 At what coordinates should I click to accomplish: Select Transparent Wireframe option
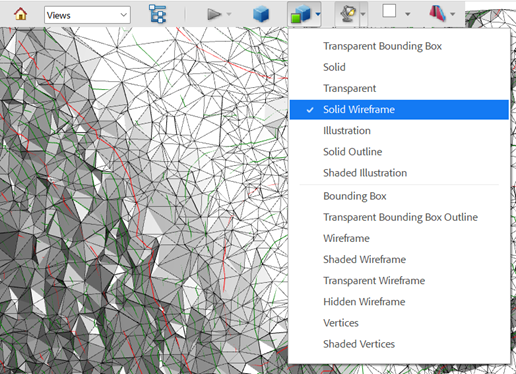374,281
